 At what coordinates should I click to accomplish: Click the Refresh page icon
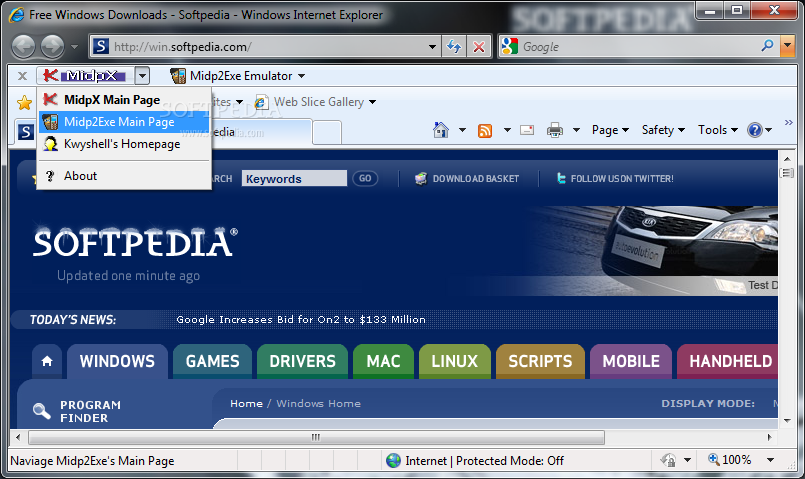click(454, 47)
